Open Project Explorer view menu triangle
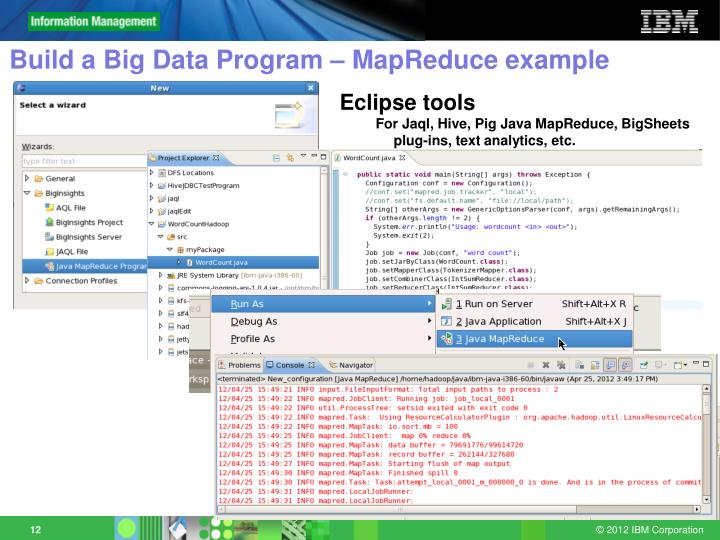The image size is (720, 540). (303, 156)
